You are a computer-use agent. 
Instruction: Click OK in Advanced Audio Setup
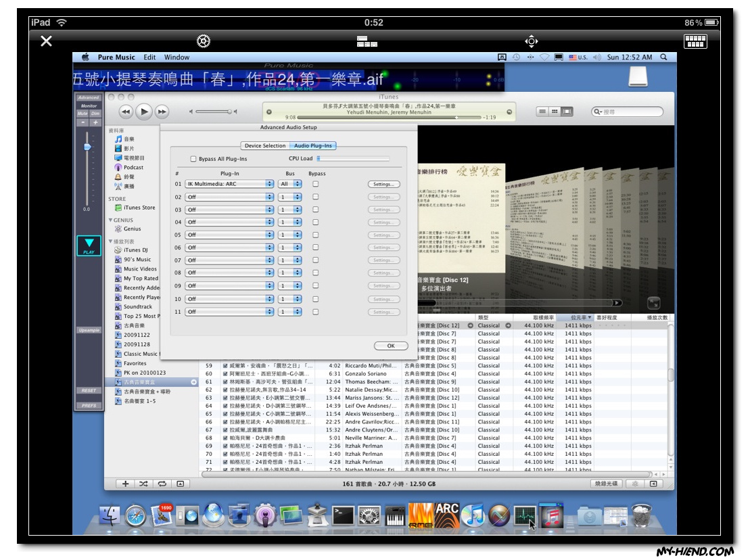(391, 346)
